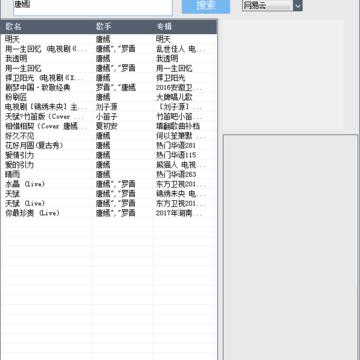Click the album cell 2016安徽卫…
Screen dimensions: 360x360
click(179, 87)
